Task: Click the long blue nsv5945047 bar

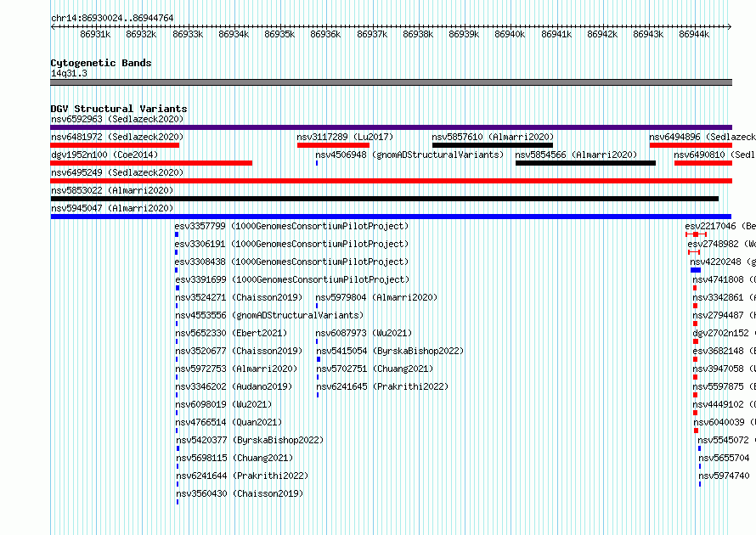Action: pyautogui.click(x=391, y=217)
